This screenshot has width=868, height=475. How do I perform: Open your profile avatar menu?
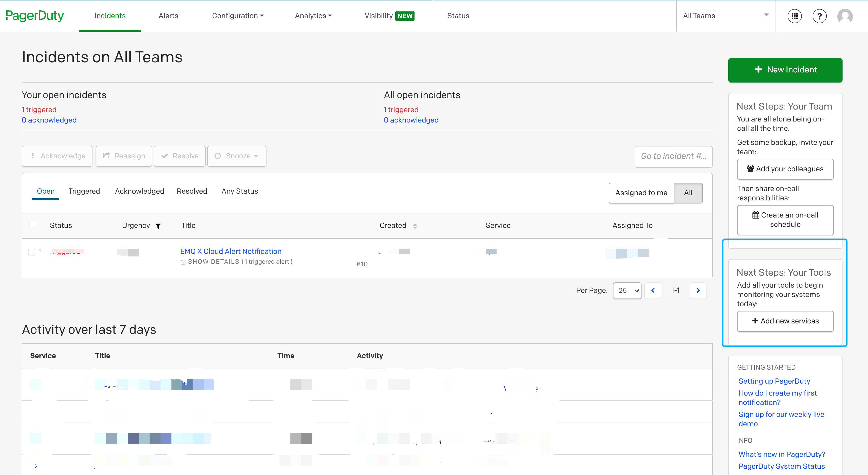(845, 16)
